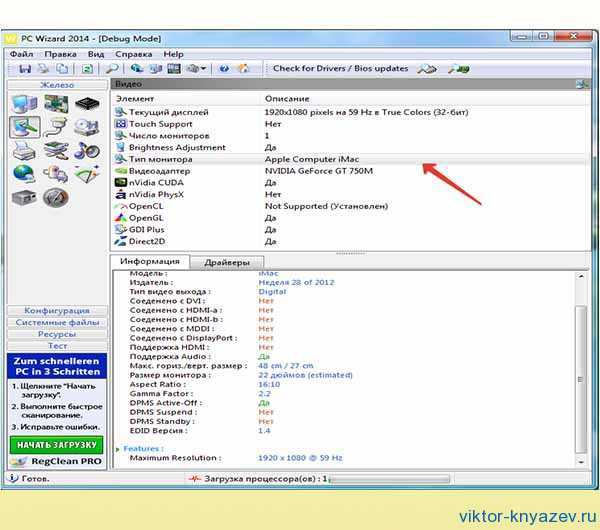
Task: Select the Multimedia music note icon
Action: click(x=87, y=151)
